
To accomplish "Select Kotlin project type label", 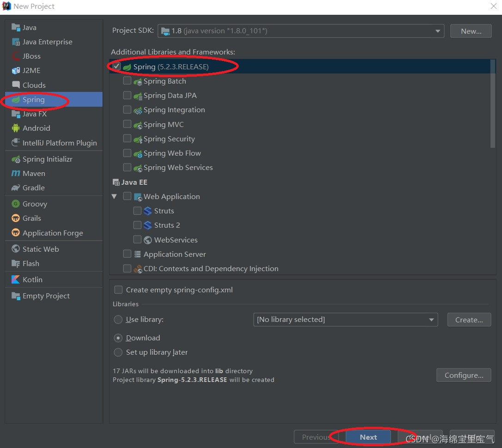I will pos(32,279).
